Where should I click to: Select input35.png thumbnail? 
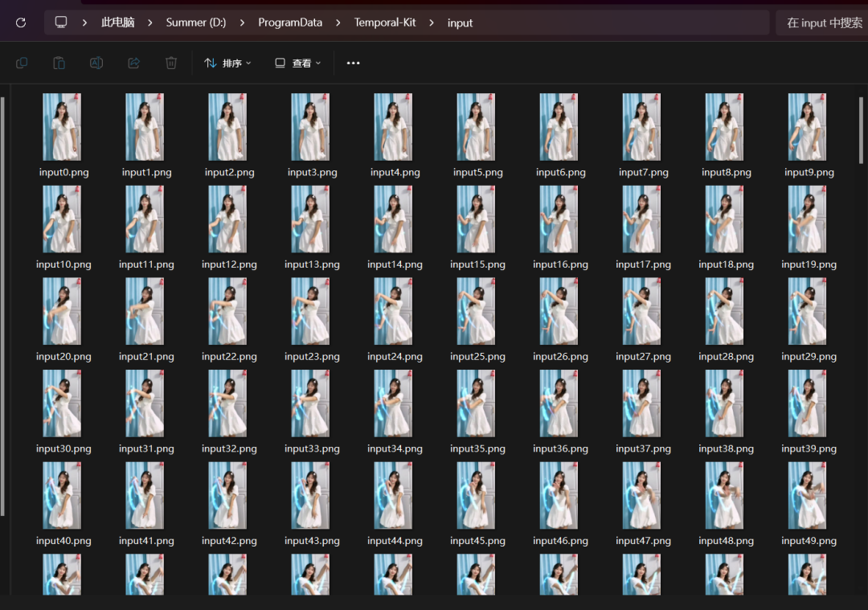point(476,403)
